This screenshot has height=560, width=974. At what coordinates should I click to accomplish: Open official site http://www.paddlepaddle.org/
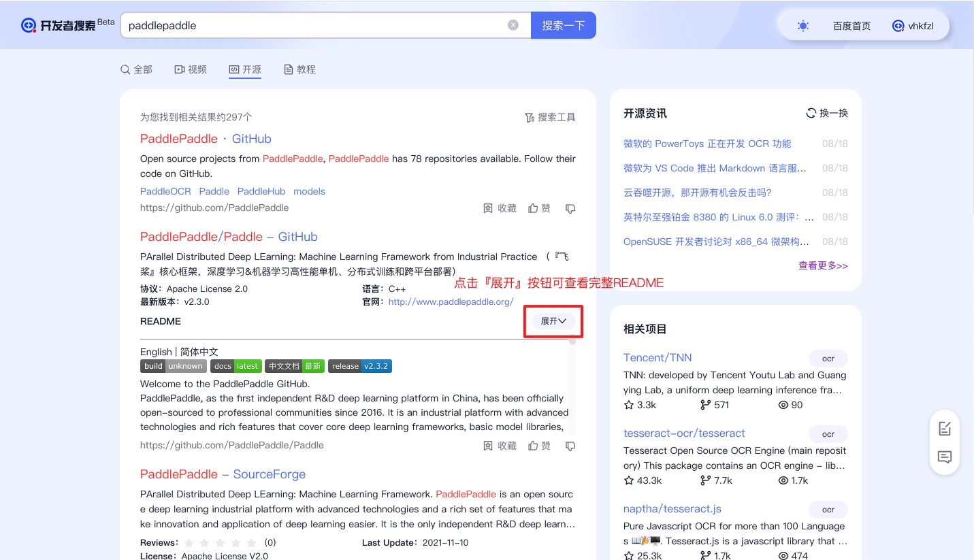pyautogui.click(x=451, y=301)
